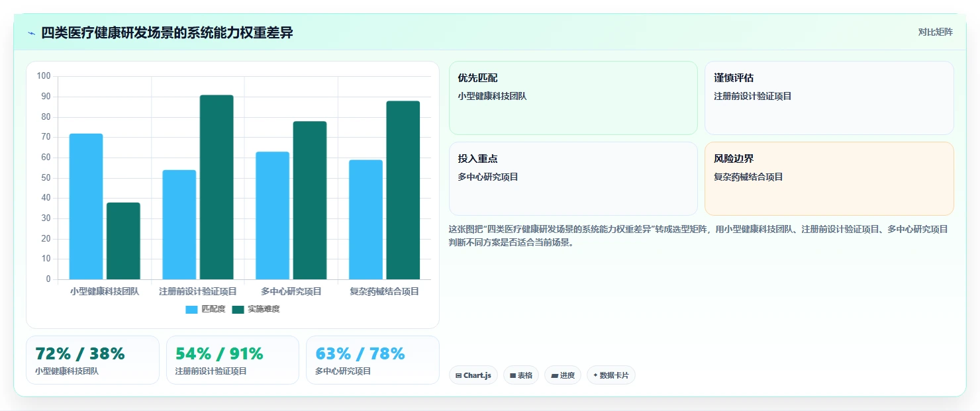This screenshot has width=980, height=411.
Task: Click x-axis label 多中心研究项目
Action: point(291,291)
